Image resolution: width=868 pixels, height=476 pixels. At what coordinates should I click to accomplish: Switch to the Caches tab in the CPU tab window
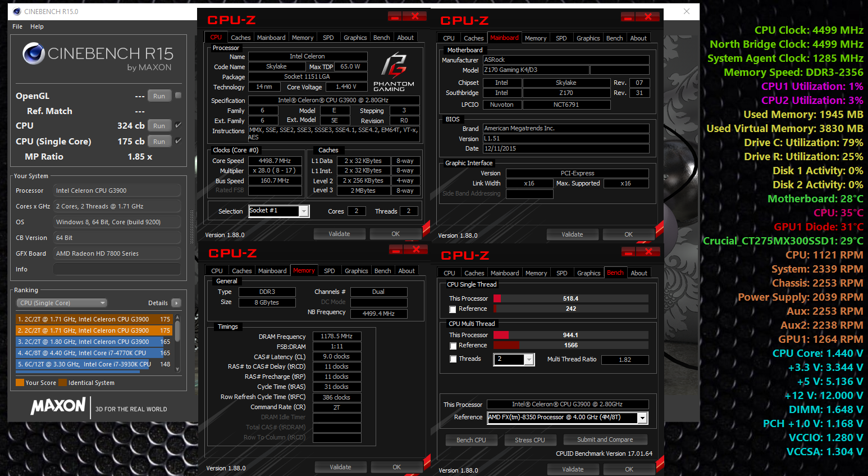pyautogui.click(x=241, y=38)
